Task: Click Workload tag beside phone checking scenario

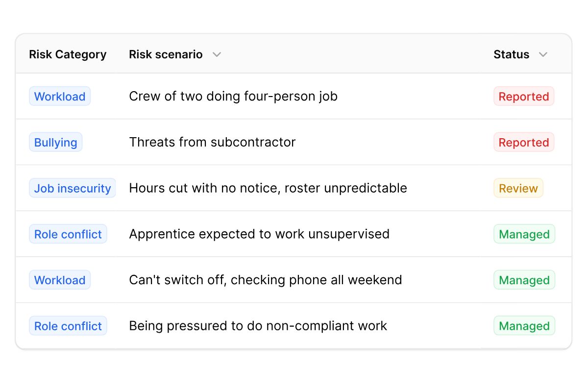Action: (x=60, y=280)
